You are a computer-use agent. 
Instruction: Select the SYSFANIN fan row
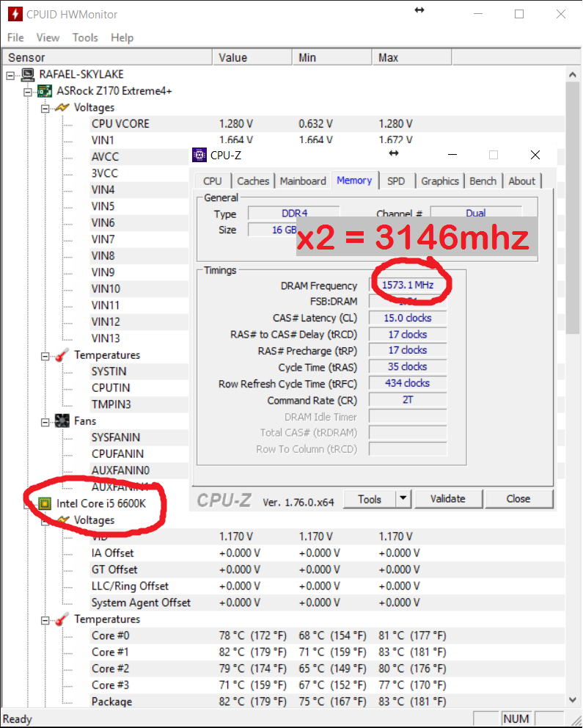click(x=139, y=438)
